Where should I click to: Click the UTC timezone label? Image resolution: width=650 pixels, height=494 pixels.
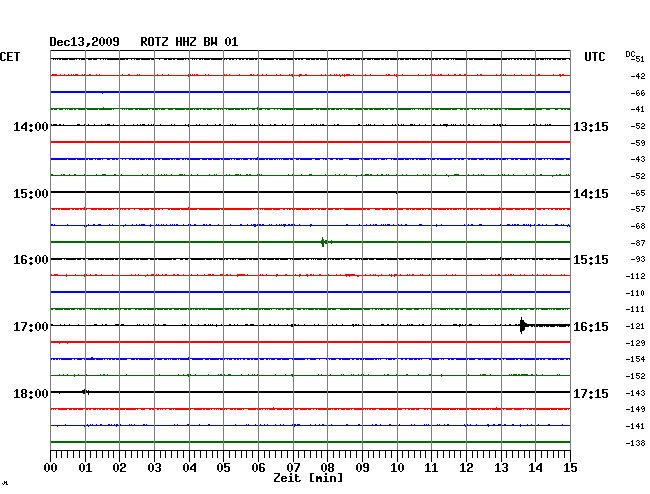(594, 57)
